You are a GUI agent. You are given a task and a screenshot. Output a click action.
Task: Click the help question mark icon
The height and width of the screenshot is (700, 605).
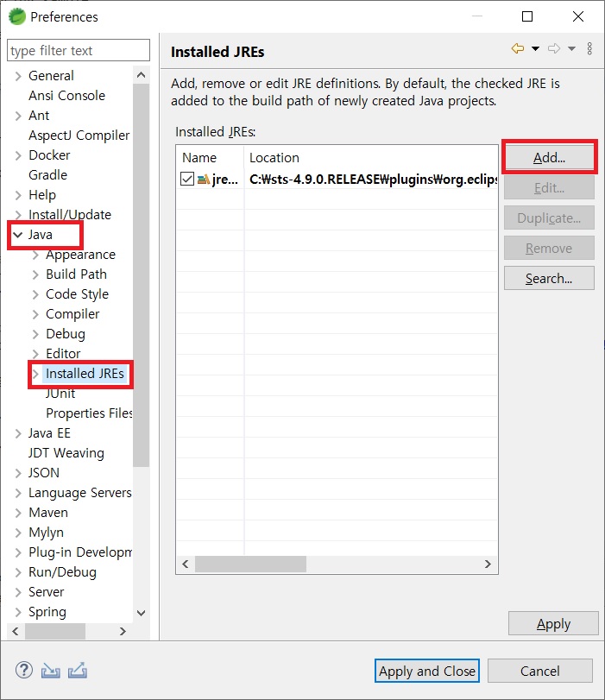point(24,670)
